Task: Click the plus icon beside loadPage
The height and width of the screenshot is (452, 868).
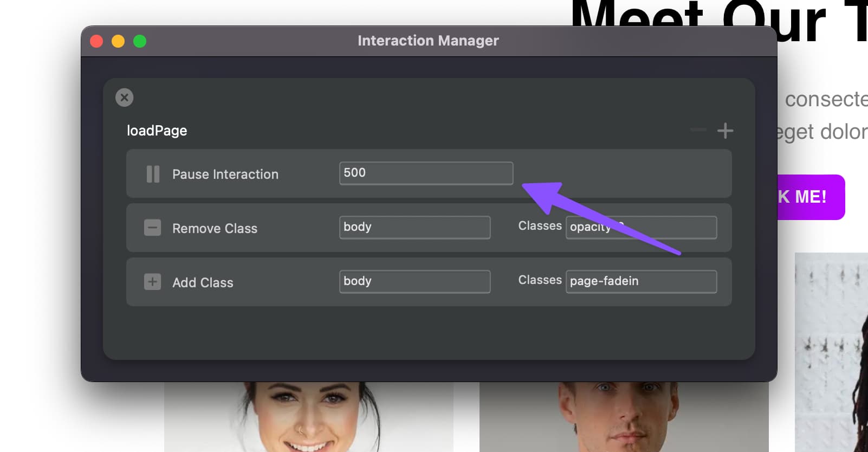Action: 725,131
